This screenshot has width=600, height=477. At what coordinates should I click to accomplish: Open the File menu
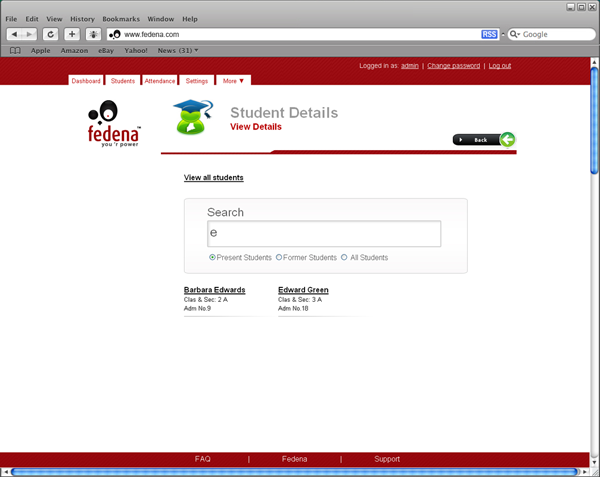[11, 19]
